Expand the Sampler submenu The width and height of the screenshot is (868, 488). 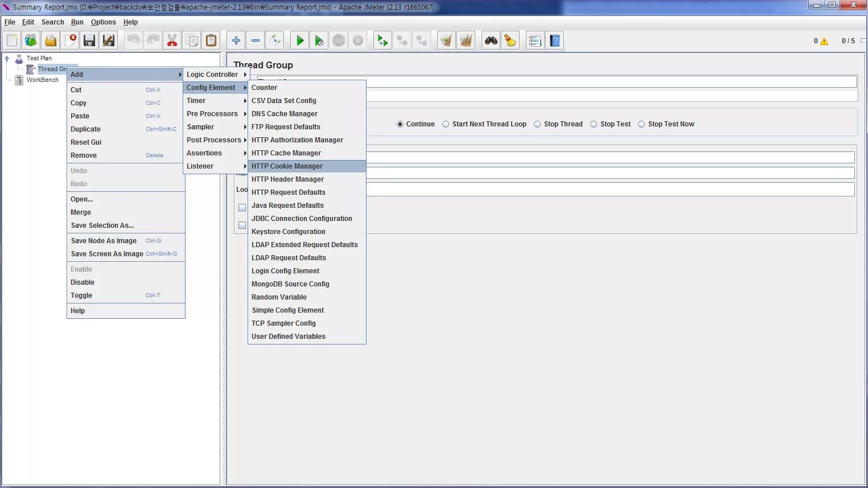[x=216, y=127]
